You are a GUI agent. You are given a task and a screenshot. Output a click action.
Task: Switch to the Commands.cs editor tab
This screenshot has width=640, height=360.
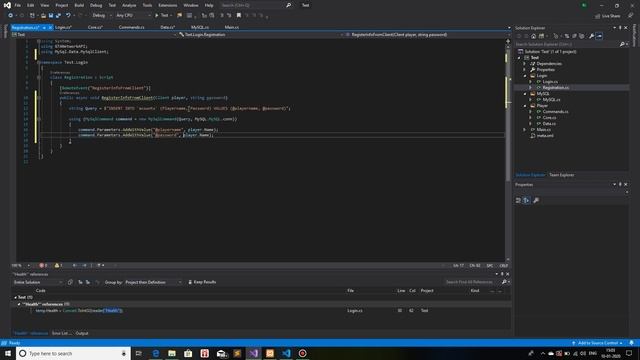[x=131, y=27]
